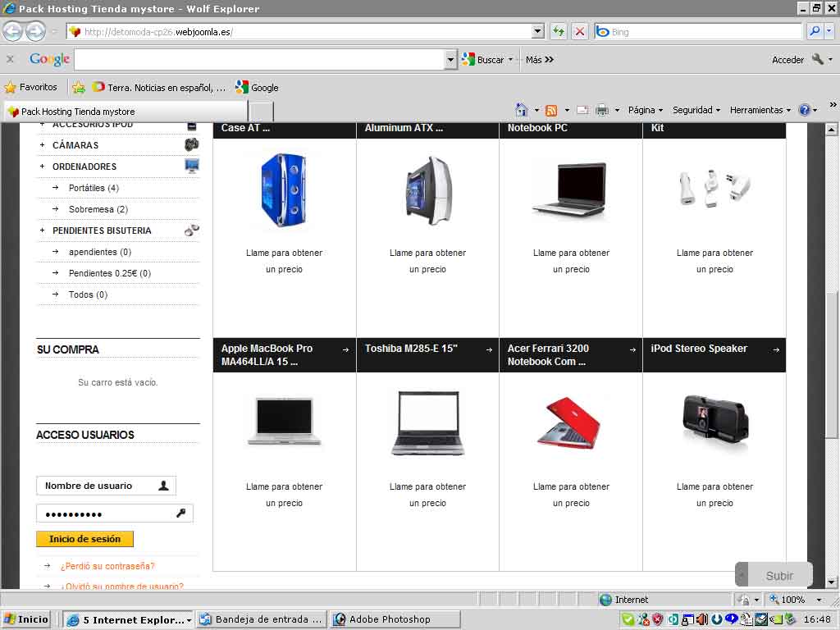This screenshot has height=630, width=840.
Task: Click the Nombre de usuario field
Action: (106, 486)
